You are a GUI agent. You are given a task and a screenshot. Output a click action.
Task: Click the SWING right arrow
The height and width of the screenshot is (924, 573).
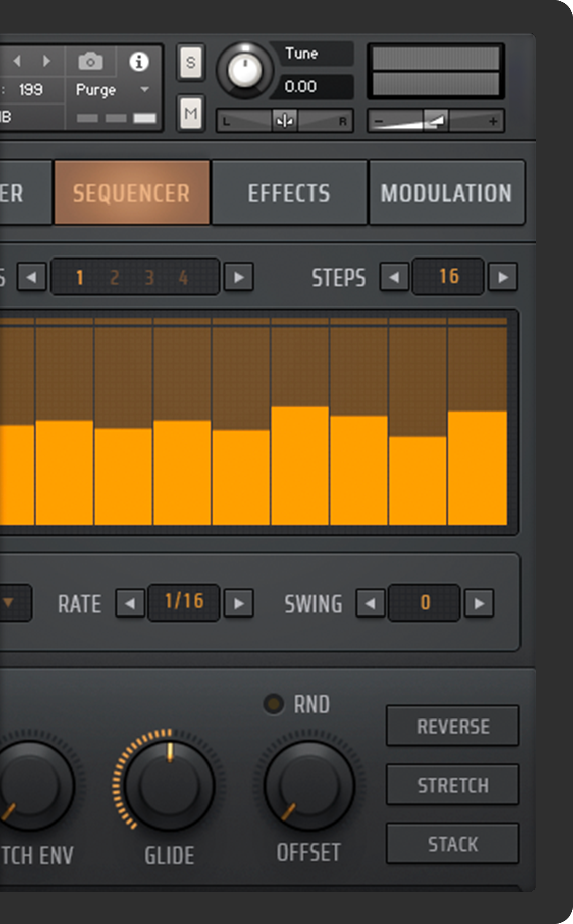479,603
